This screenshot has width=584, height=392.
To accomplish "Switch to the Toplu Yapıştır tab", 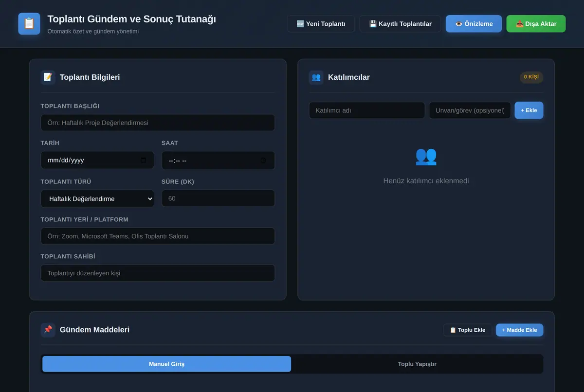I will coord(417,364).
